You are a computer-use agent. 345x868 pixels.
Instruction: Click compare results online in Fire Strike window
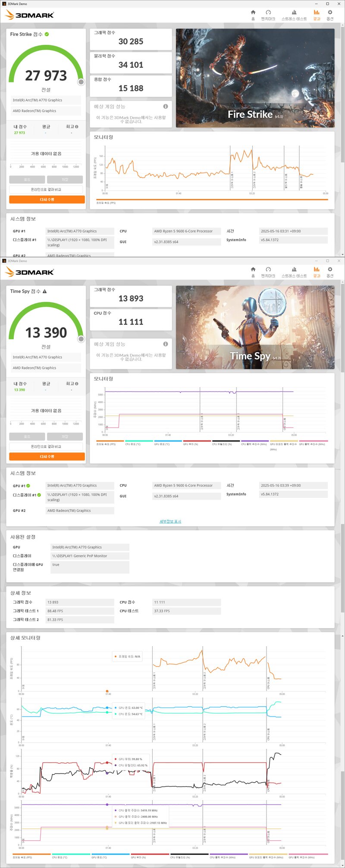[x=46, y=189]
